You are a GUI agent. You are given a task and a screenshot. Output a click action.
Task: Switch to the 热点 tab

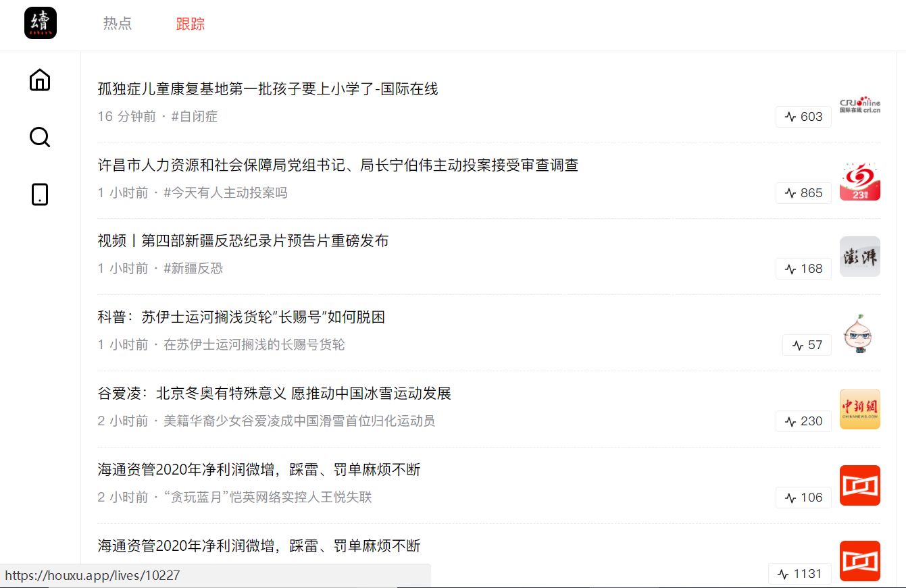click(x=118, y=22)
